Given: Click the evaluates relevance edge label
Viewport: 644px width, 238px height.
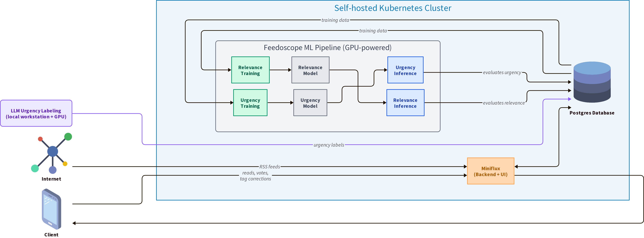Looking at the screenshot, I should point(504,103).
